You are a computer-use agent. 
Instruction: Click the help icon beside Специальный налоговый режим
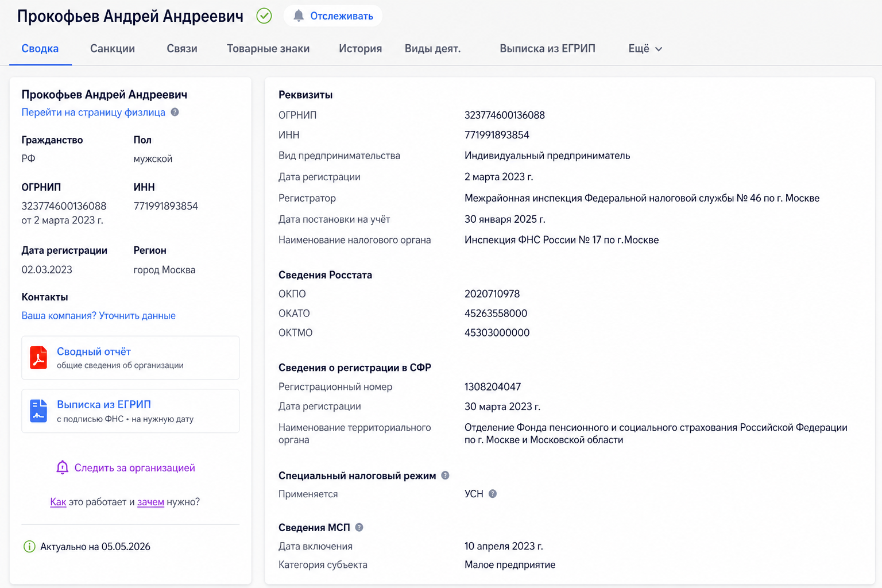445,475
